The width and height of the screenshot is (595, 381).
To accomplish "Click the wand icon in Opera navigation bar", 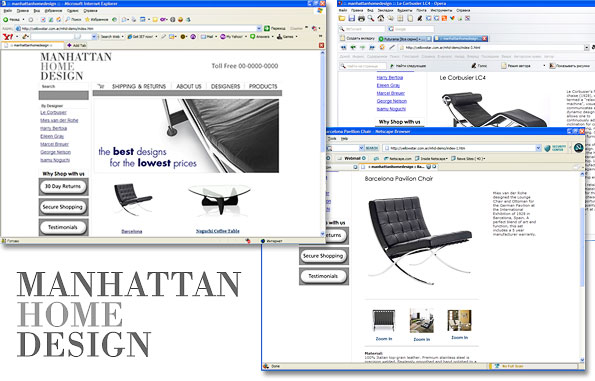I will click(392, 47).
